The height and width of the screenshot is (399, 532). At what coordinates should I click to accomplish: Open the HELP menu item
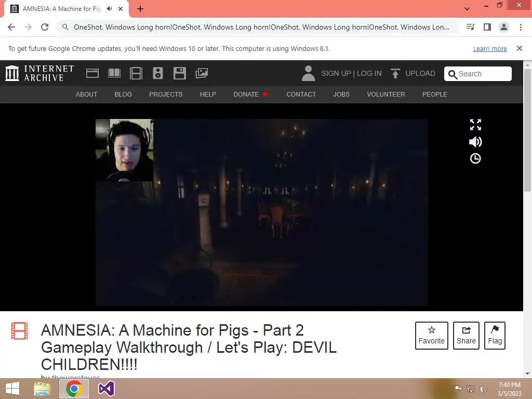208,95
